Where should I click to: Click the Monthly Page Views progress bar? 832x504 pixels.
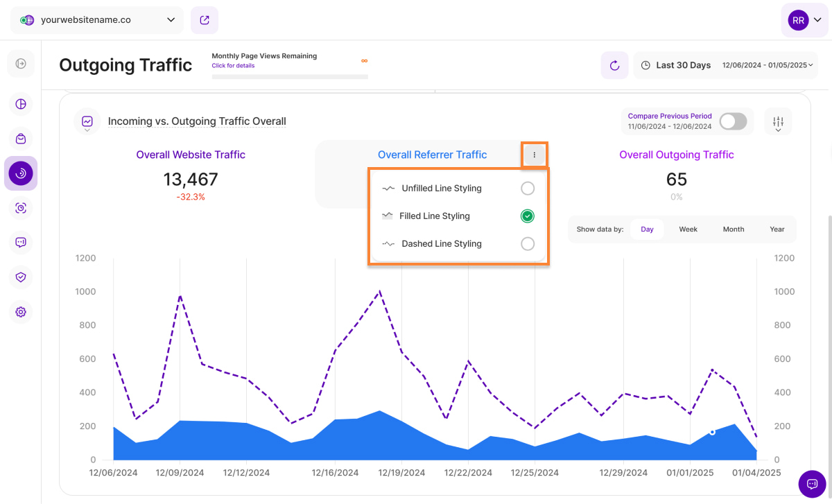pos(290,76)
